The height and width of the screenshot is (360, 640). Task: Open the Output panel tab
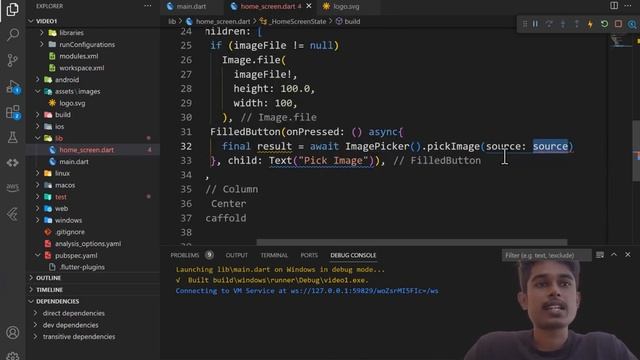point(237,255)
